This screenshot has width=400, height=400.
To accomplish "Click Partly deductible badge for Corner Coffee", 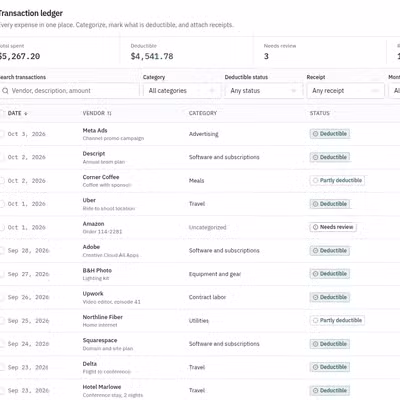I will pos(337,180).
